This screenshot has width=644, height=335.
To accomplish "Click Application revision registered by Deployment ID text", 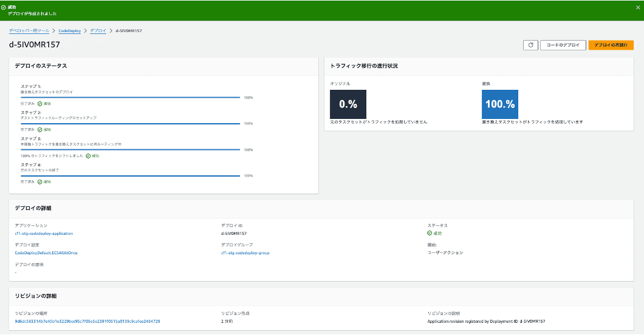I will click(486, 321).
